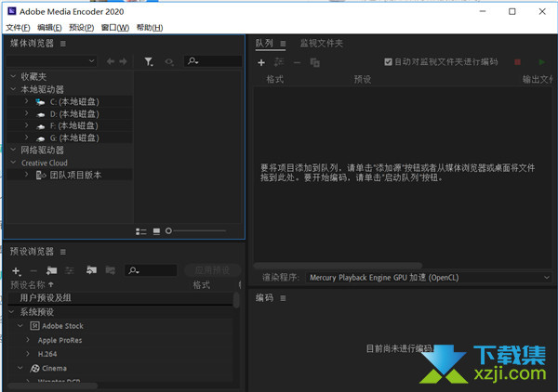This screenshot has height=392, width=558.
Task: Click the queue add output settings icon
Action: click(279, 62)
